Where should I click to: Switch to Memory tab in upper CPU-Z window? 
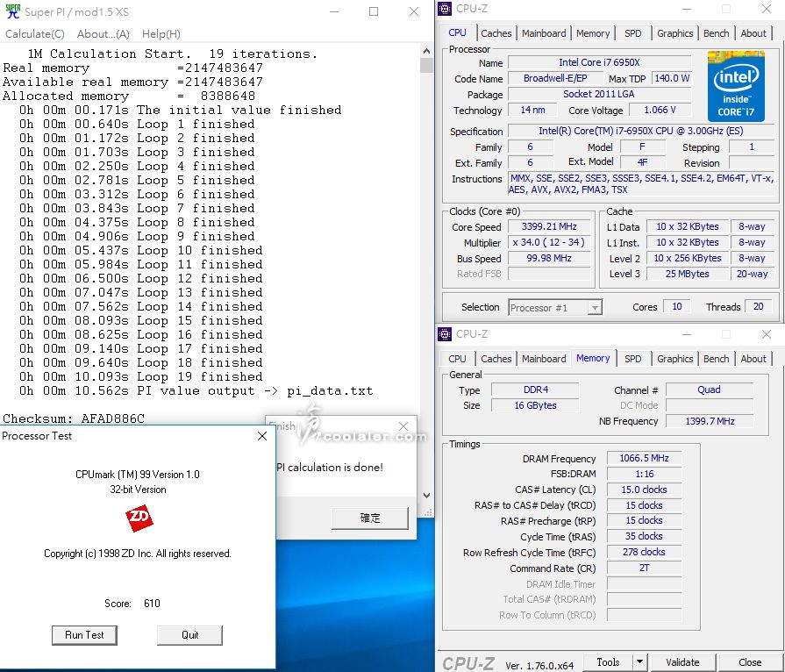tap(593, 33)
